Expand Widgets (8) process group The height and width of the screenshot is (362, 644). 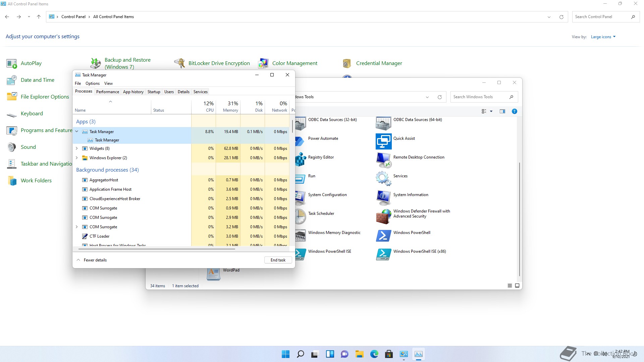[x=77, y=148]
